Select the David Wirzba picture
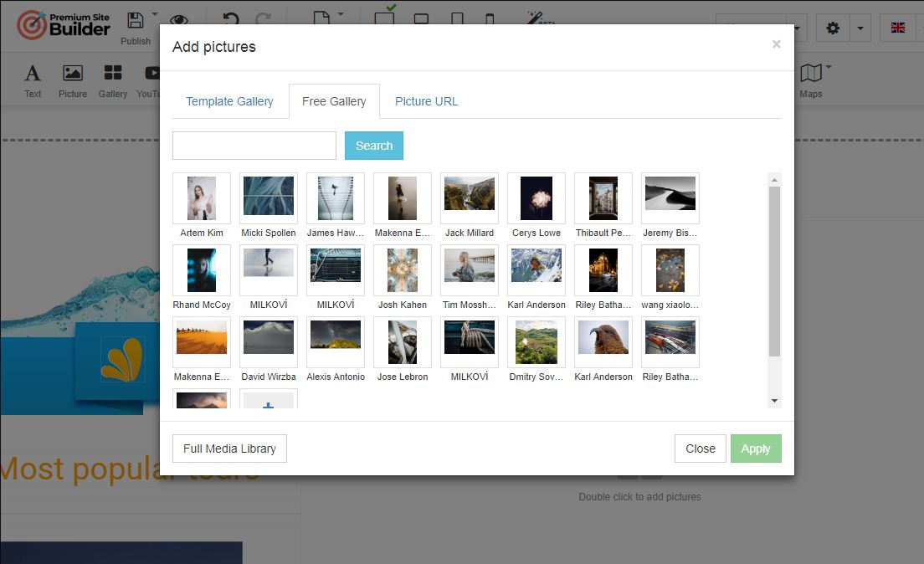Viewport: 924px width, 564px height. pyautogui.click(x=268, y=341)
